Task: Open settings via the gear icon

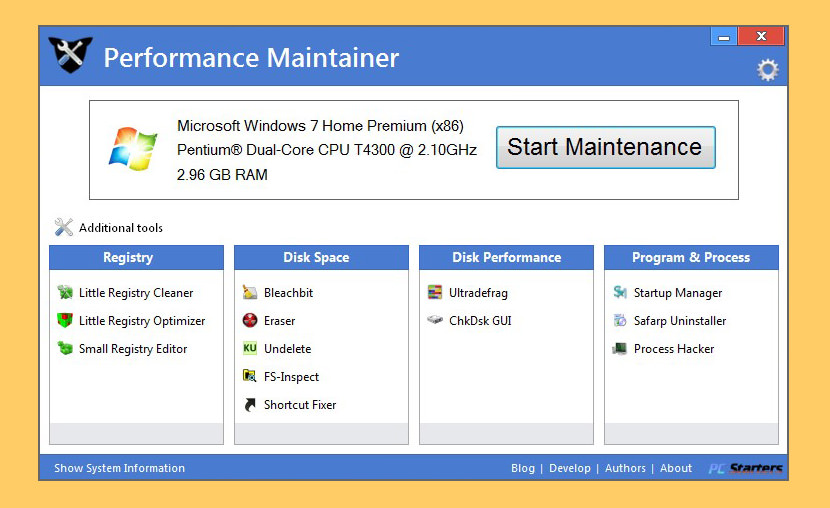Action: 768,70
